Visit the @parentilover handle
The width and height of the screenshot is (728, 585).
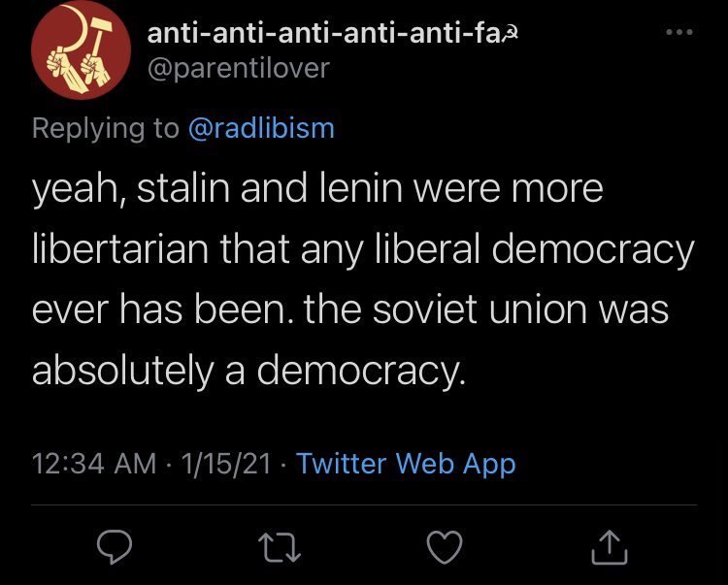point(238,69)
